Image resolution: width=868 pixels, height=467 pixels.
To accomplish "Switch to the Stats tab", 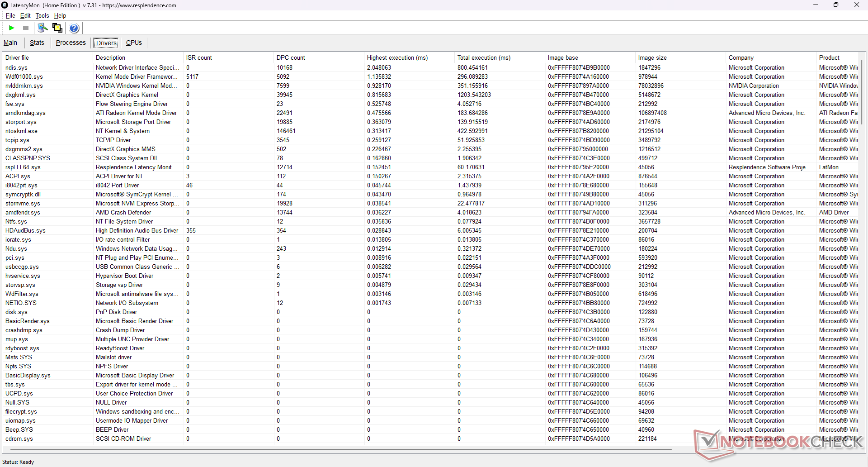I will [37, 43].
